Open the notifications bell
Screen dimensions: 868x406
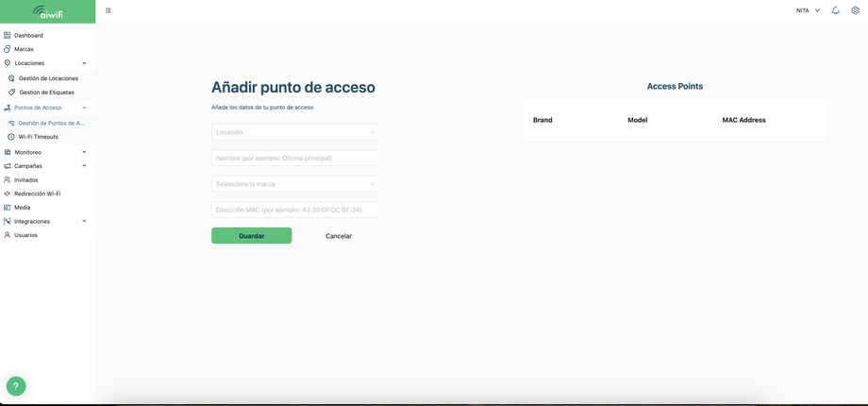point(836,10)
